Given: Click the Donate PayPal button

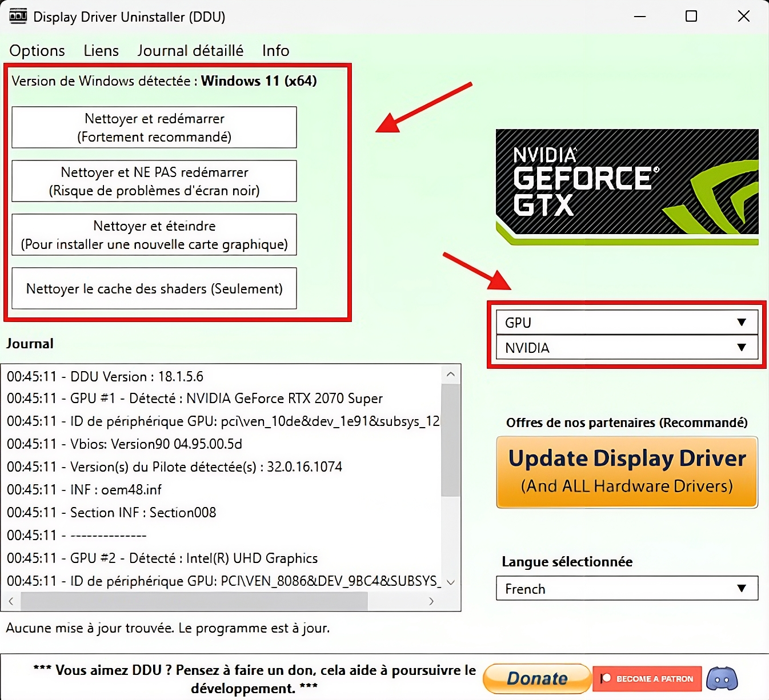Looking at the screenshot, I should (x=537, y=678).
